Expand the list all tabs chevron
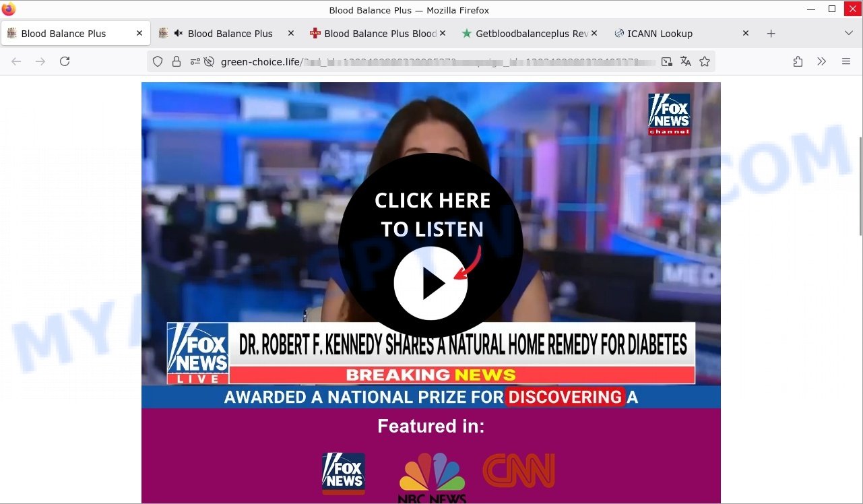The height and width of the screenshot is (504, 863). tap(848, 34)
